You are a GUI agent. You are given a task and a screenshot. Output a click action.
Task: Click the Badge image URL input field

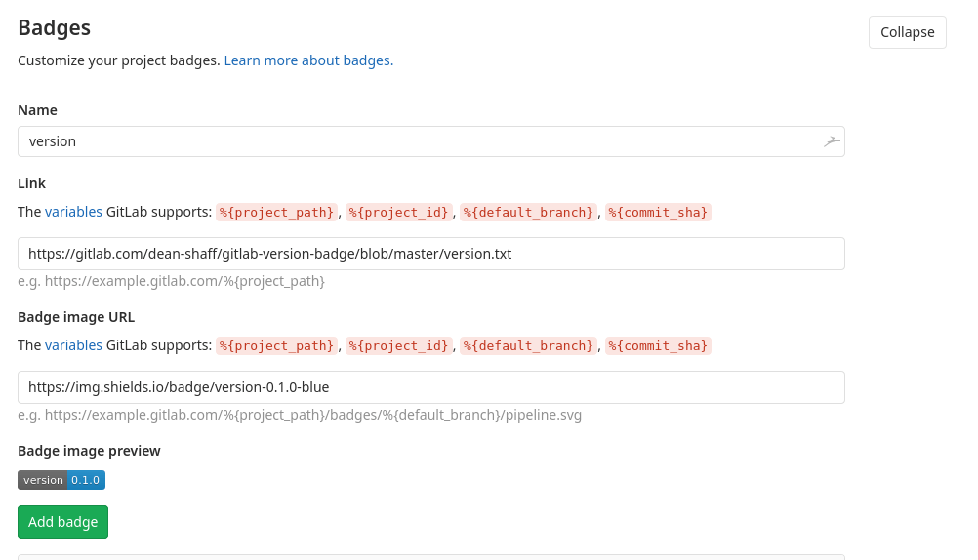click(x=431, y=387)
